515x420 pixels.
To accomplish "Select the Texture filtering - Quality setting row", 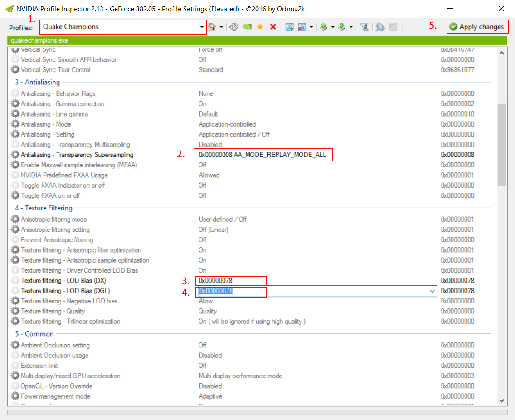I will coord(53,311).
